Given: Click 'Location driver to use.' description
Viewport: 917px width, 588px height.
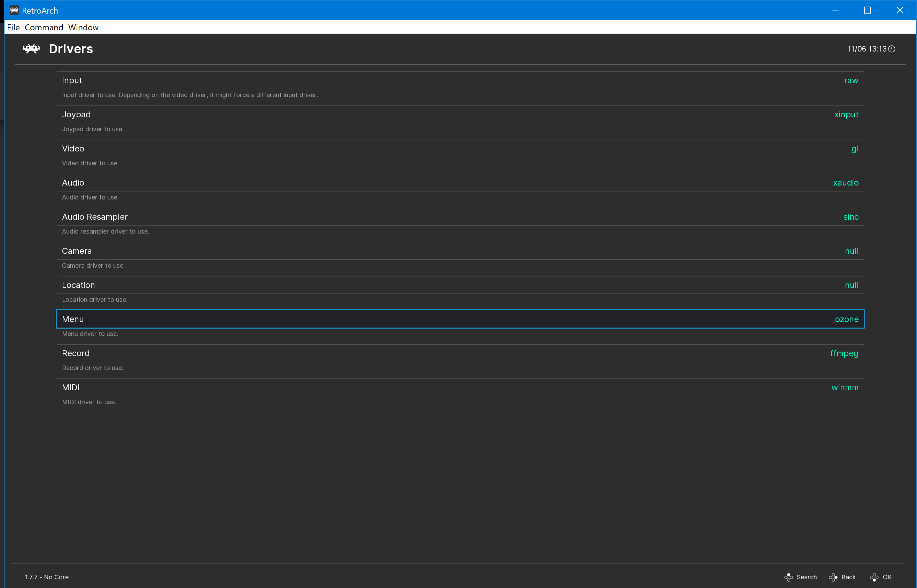Looking at the screenshot, I should [x=95, y=300].
